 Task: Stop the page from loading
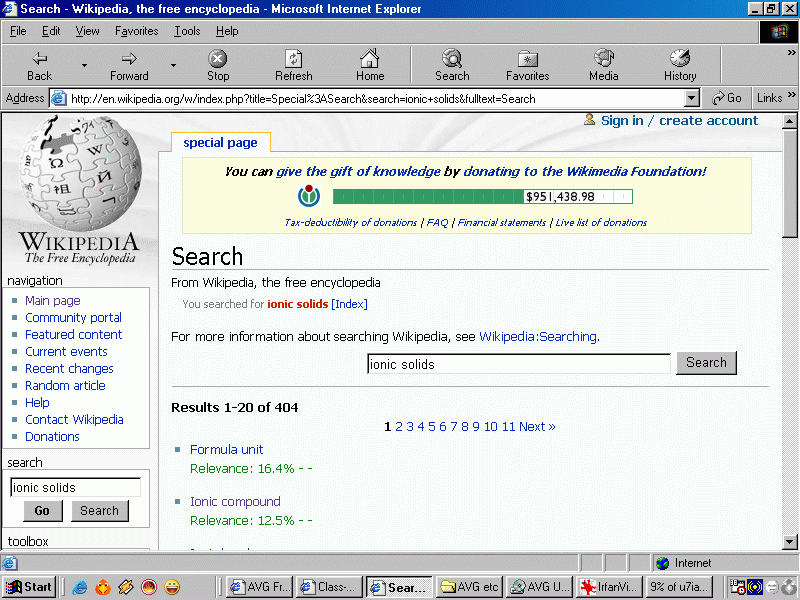[x=218, y=66]
